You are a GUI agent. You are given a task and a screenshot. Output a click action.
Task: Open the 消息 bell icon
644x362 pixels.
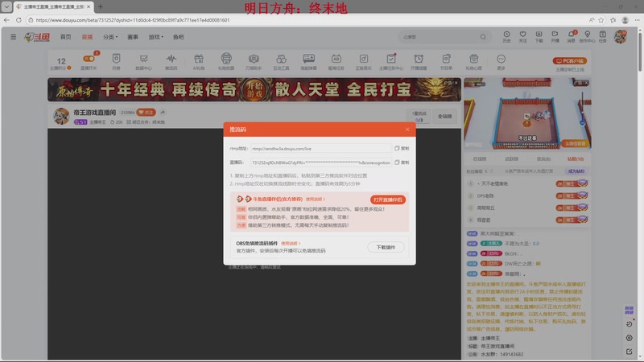pos(572,36)
